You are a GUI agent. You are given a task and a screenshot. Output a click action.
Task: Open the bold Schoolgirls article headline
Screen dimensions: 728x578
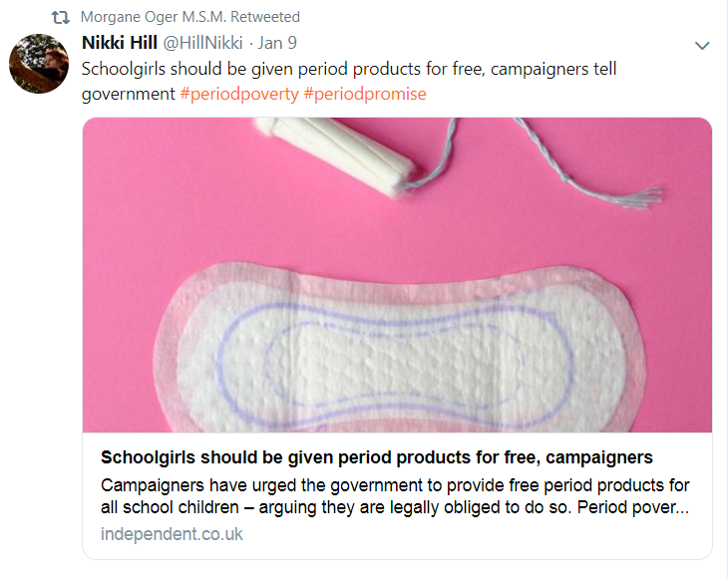[x=377, y=457]
